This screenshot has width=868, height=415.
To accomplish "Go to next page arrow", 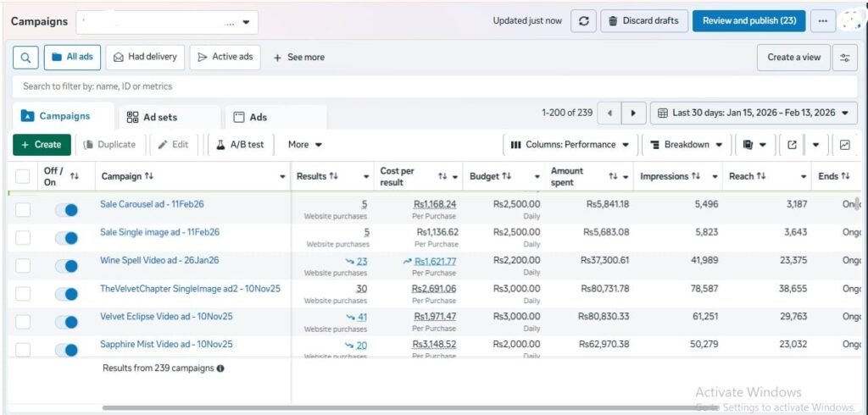I will (x=632, y=113).
